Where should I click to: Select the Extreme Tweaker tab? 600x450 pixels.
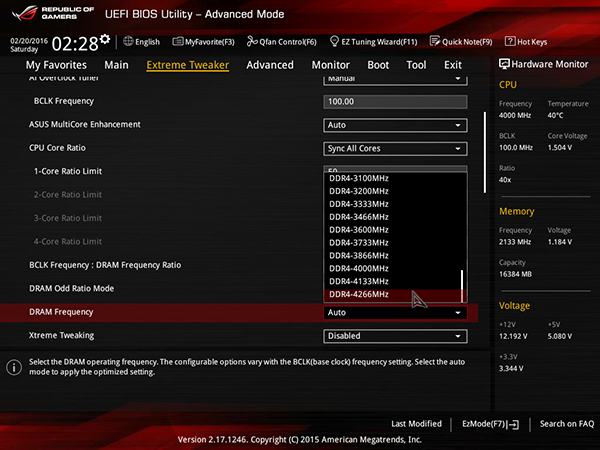[x=188, y=65]
